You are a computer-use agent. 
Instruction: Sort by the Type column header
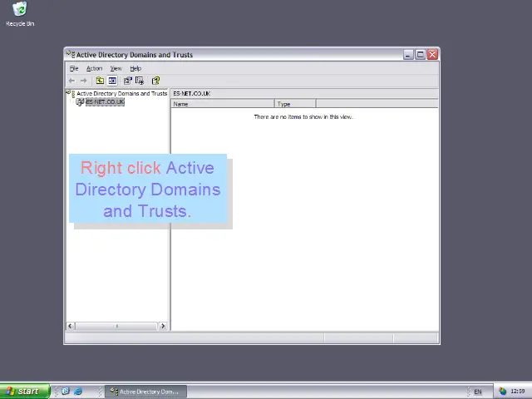coord(295,104)
